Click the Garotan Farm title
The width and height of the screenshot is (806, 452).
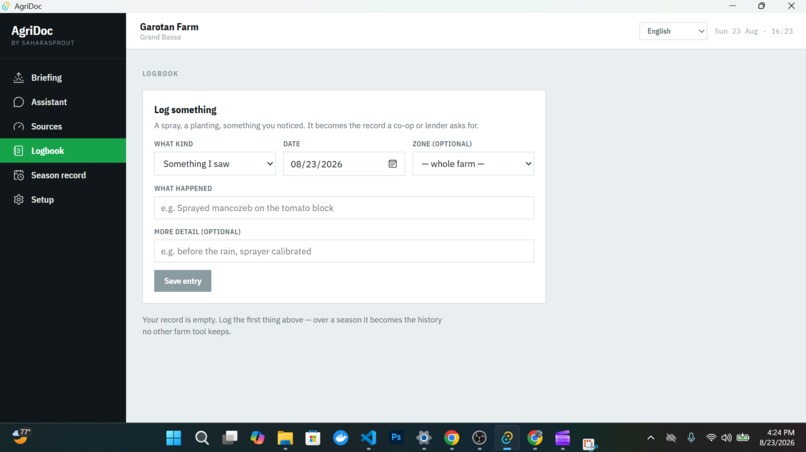169,27
